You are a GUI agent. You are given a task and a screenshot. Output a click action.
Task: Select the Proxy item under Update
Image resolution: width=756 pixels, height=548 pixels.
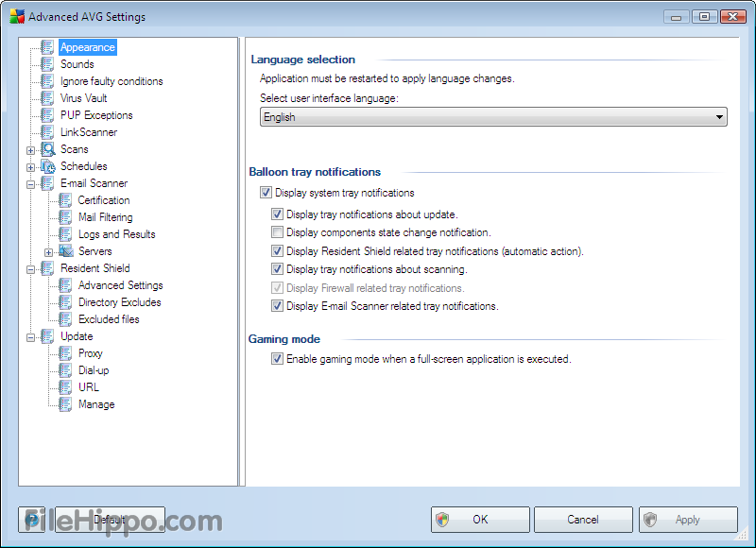click(90, 353)
